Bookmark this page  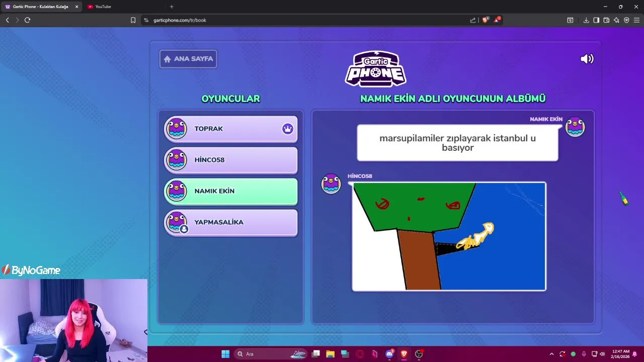click(133, 20)
